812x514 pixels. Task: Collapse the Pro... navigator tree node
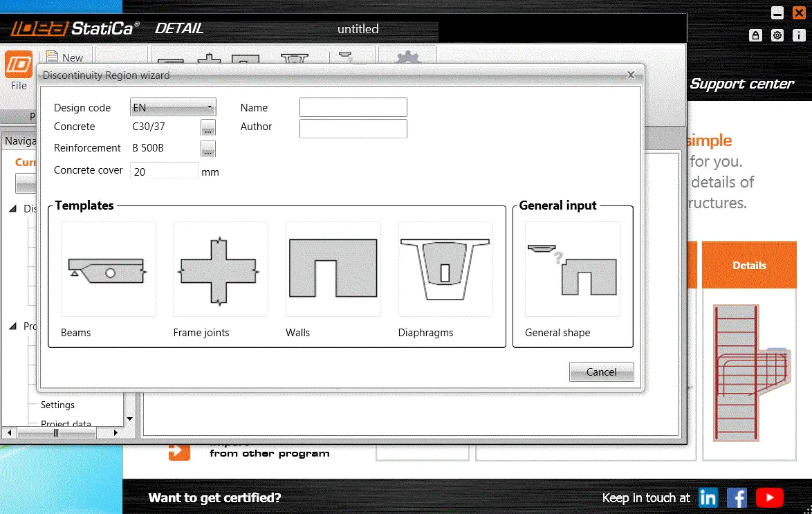click(x=13, y=326)
